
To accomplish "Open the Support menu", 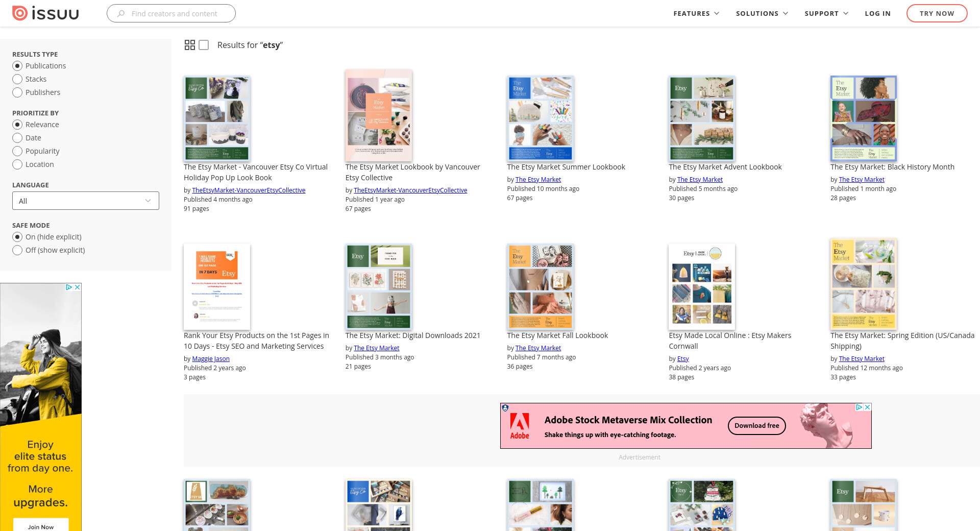I will (826, 13).
